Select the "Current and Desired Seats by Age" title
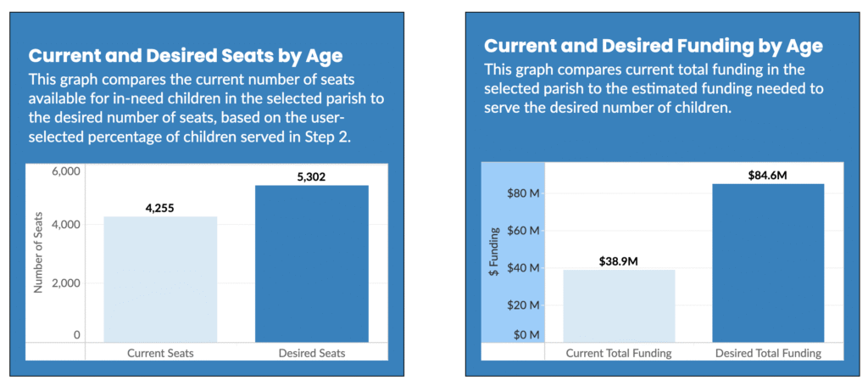Viewport: 868px width, 386px height. pyautogui.click(x=186, y=56)
